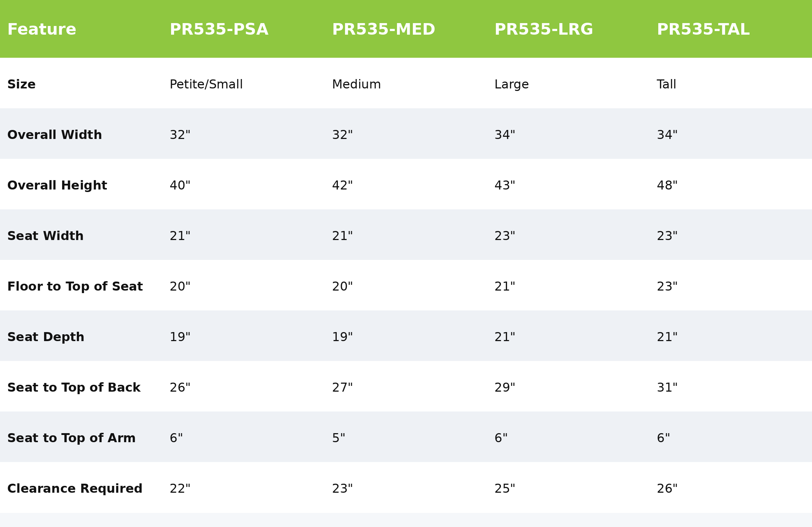Select the PR535-PSA column header
This screenshot has height=527, width=812.
(x=219, y=30)
